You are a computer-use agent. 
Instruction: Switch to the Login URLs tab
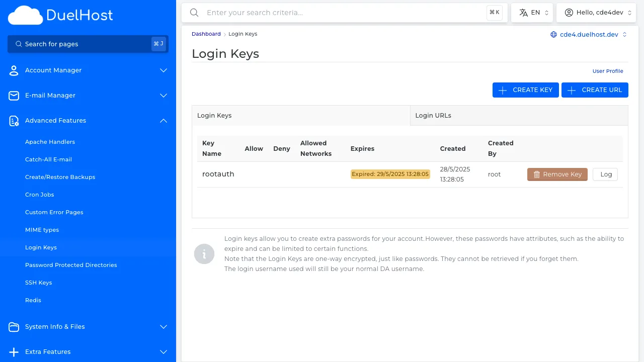click(x=433, y=115)
